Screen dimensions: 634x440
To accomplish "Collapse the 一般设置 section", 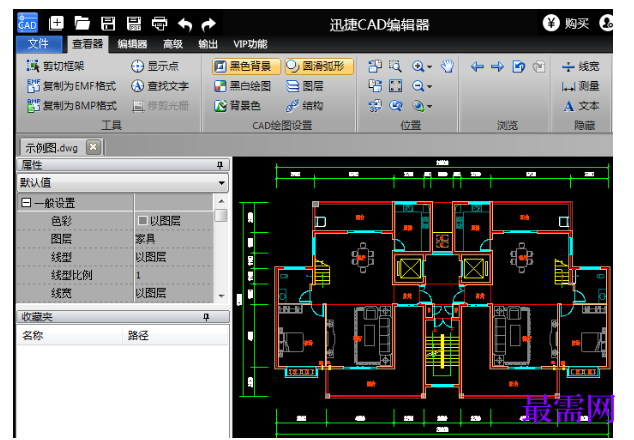I will pos(26,203).
